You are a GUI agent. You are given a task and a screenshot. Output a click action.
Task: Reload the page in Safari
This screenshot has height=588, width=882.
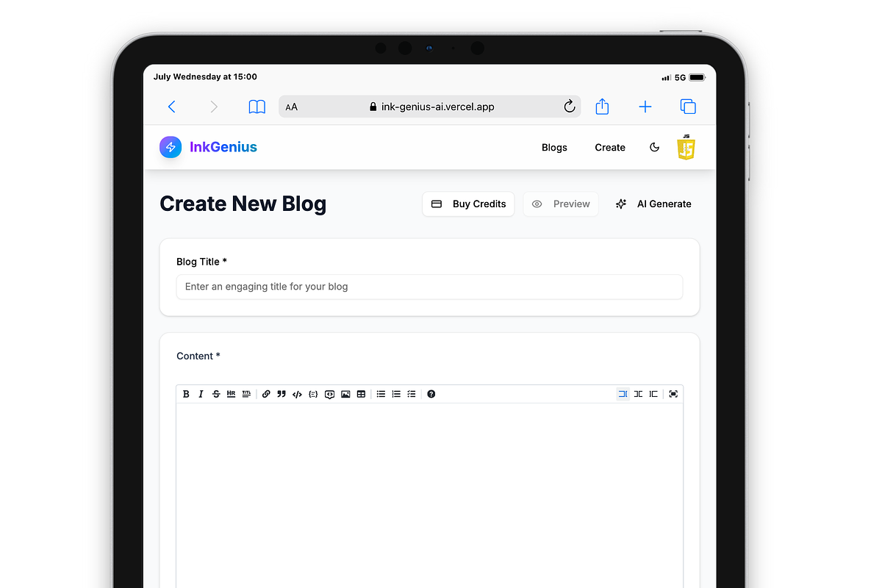click(x=570, y=107)
